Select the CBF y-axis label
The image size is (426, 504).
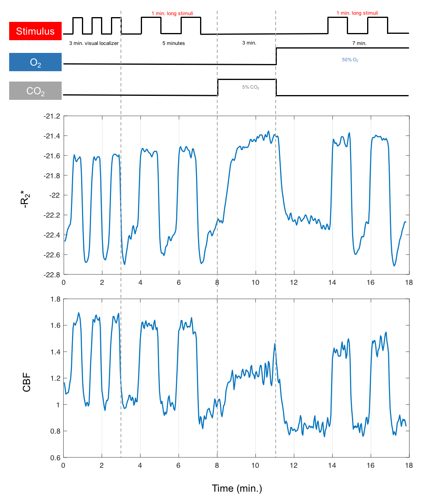coord(27,382)
